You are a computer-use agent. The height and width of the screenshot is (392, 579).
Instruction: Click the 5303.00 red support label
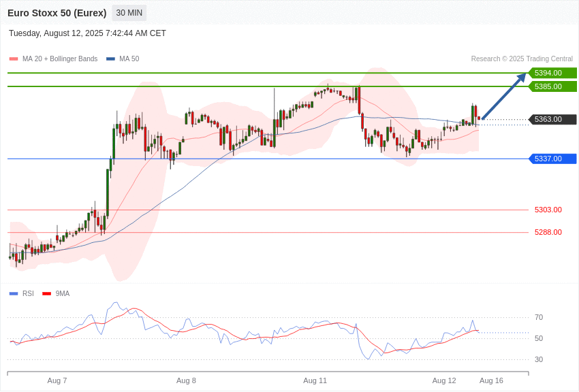548,210
